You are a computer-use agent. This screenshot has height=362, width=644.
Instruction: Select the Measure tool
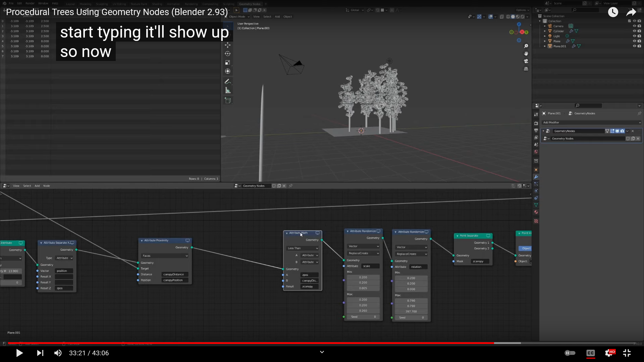[x=228, y=90]
